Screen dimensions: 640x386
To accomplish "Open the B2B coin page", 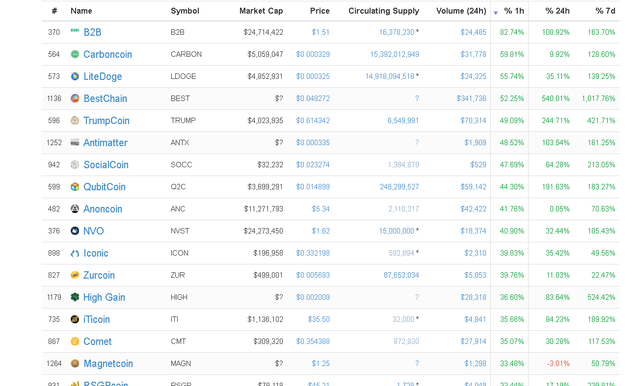I will (x=92, y=32).
